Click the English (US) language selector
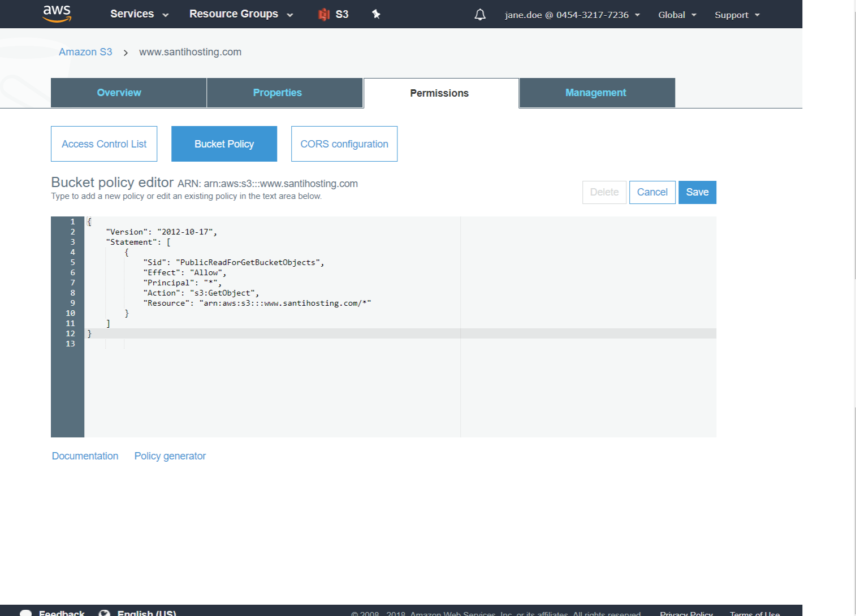Screen dimensions: 856x616 146,613
